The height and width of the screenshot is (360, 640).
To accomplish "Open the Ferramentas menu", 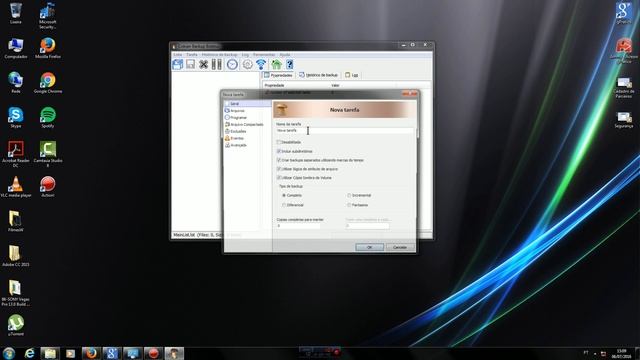I will tap(264, 55).
